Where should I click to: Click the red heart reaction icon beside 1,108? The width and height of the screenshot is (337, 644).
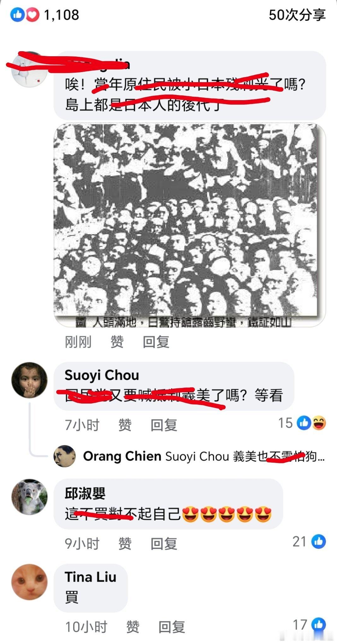point(32,15)
